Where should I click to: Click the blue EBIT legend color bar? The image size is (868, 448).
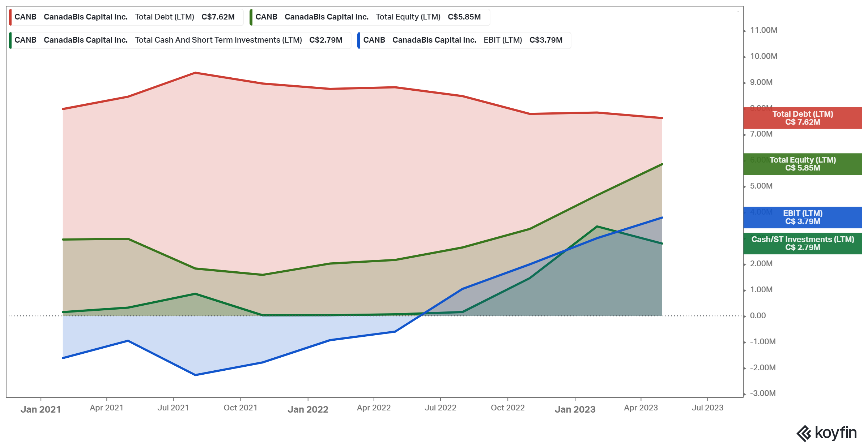tap(359, 40)
